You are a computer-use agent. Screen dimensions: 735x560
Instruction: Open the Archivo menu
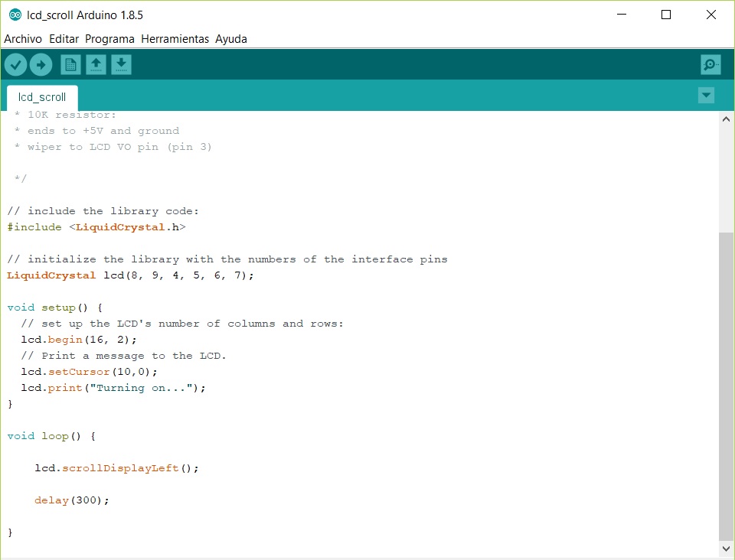point(23,39)
